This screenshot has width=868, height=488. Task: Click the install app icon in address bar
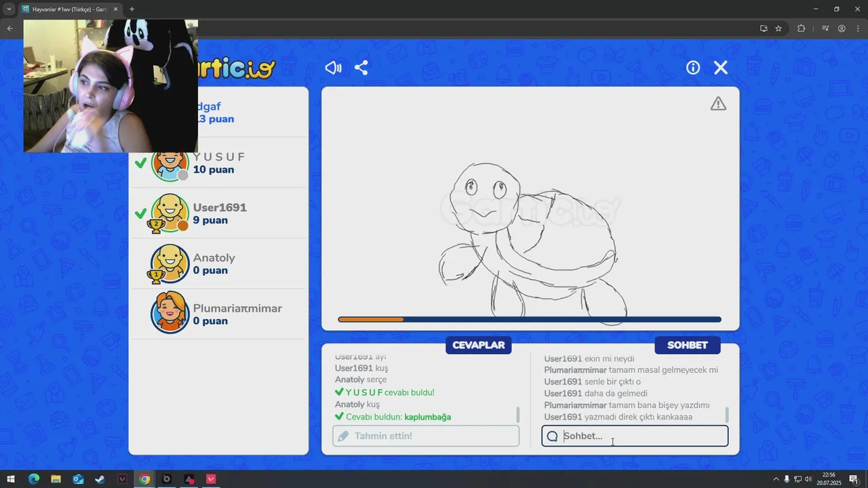[x=764, y=28]
